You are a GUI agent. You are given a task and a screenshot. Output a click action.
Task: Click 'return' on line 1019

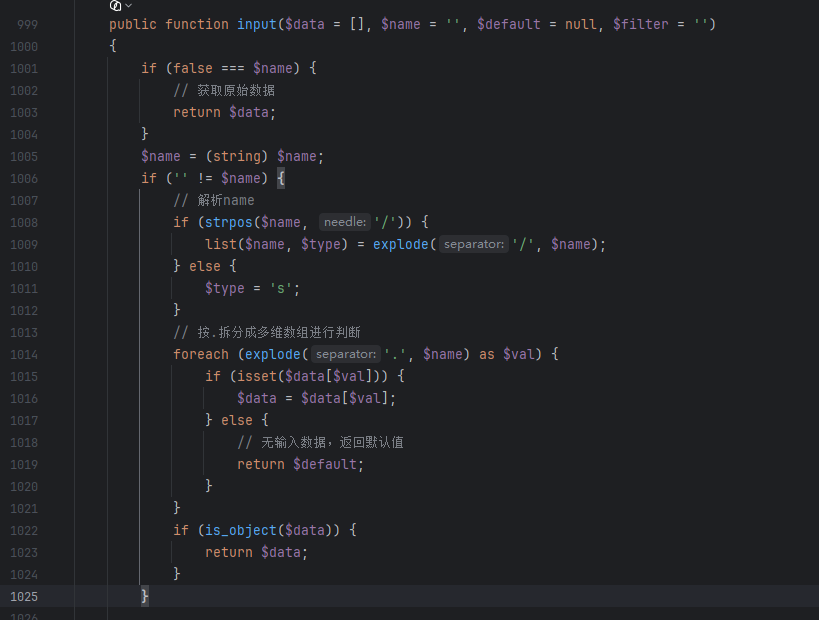(261, 464)
